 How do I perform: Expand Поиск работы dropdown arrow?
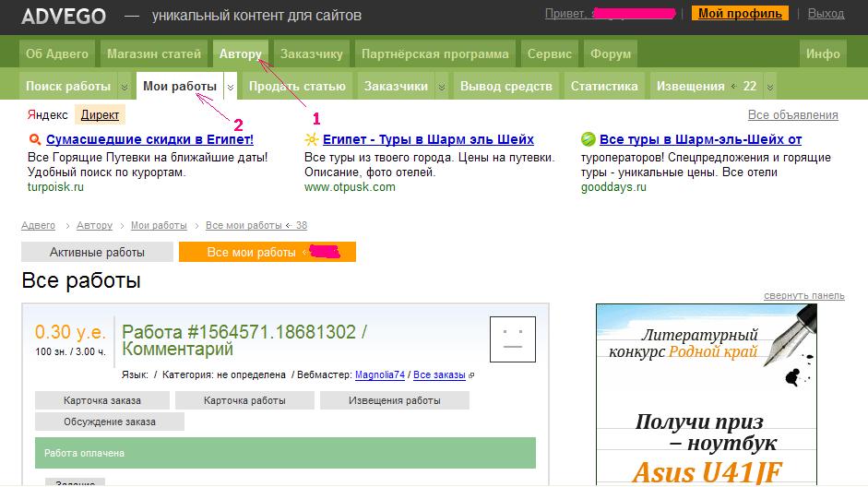125,87
